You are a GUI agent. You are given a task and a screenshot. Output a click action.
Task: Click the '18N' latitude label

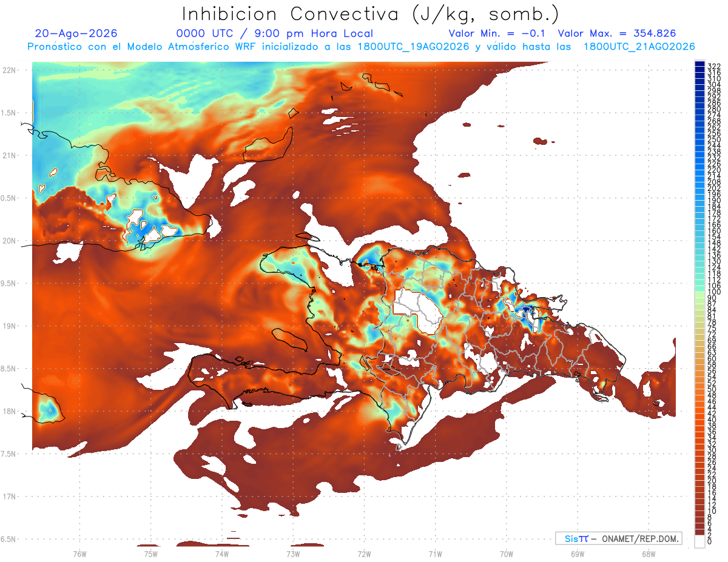(x=9, y=412)
